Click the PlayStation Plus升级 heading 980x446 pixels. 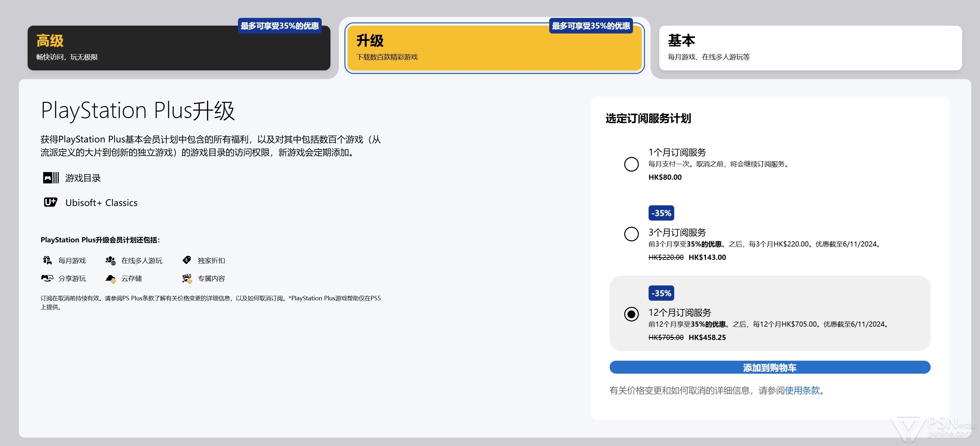138,111
